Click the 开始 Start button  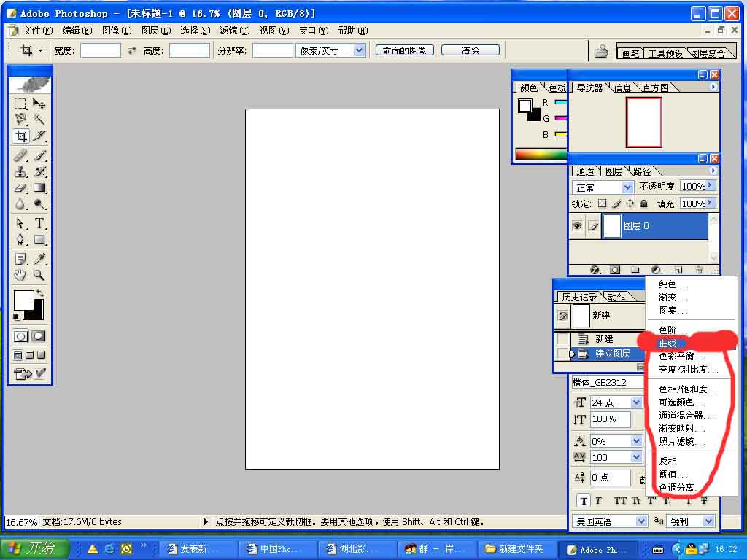pos(34,548)
